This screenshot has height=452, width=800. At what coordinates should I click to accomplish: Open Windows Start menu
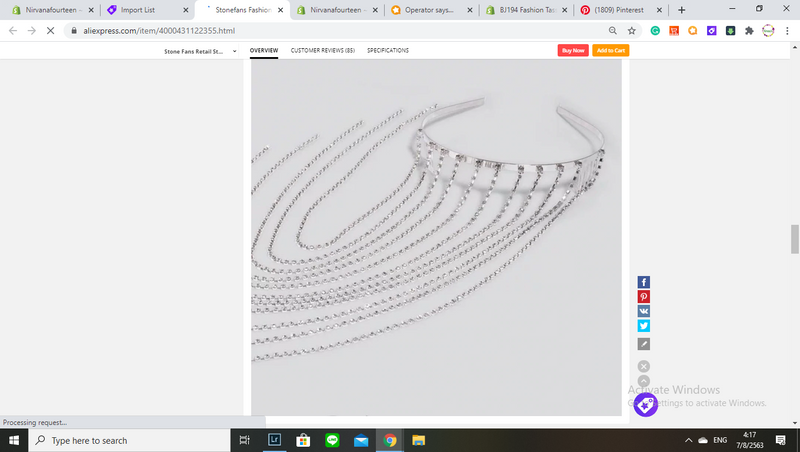tap(14, 440)
